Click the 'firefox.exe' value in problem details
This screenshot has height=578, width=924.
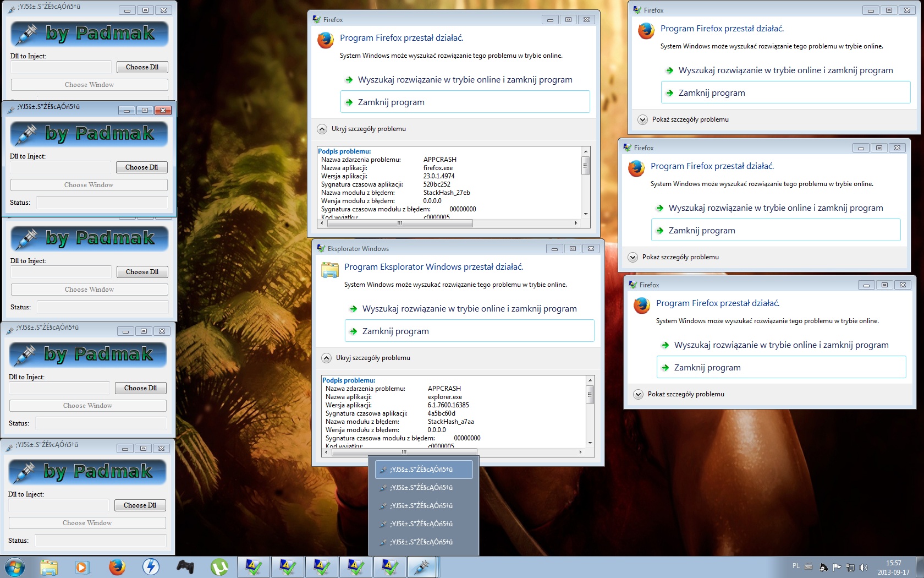click(x=438, y=168)
